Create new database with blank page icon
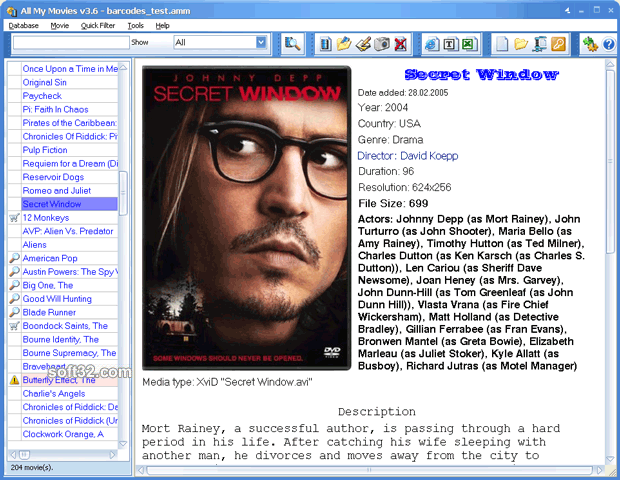 point(502,43)
